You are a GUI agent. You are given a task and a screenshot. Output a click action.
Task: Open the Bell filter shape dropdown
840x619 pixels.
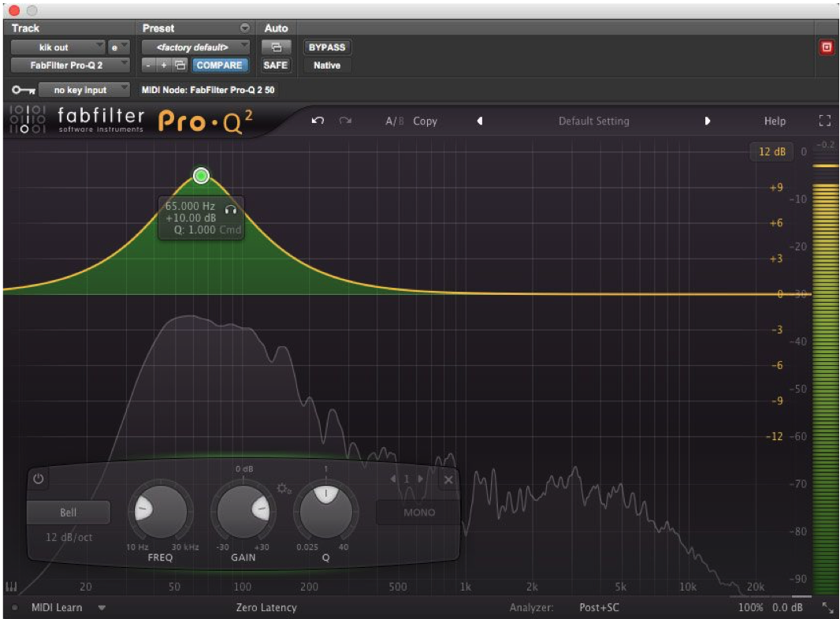click(69, 513)
